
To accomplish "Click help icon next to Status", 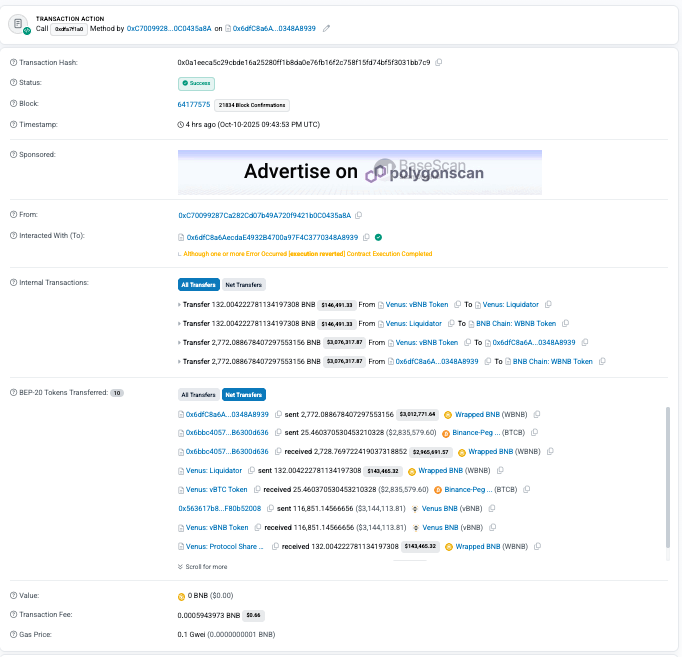I will click(13, 83).
